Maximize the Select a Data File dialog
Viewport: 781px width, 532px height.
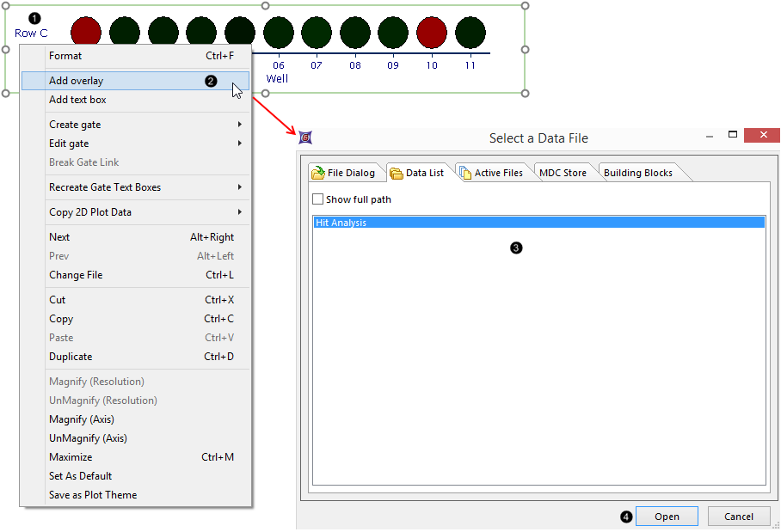click(x=733, y=135)
